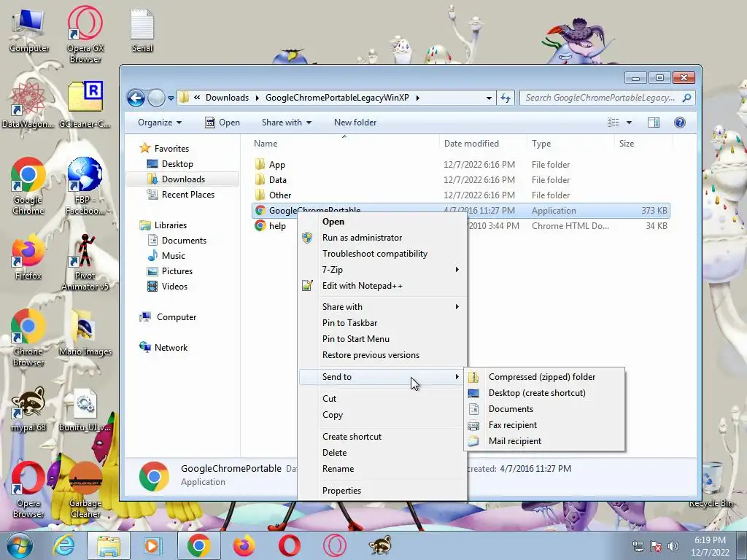Click the Windows Start orb
Screen dimensions: 747x560
coord(20,545)
